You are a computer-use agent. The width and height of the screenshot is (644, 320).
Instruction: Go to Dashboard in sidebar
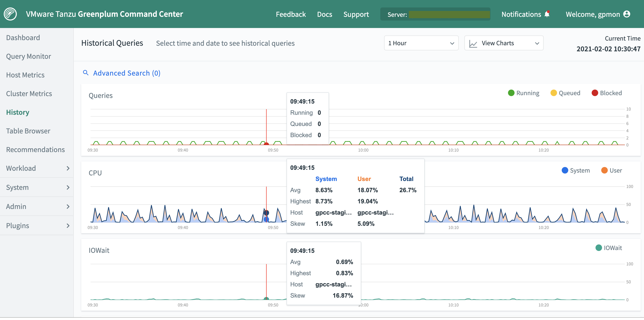click(23, 38)
